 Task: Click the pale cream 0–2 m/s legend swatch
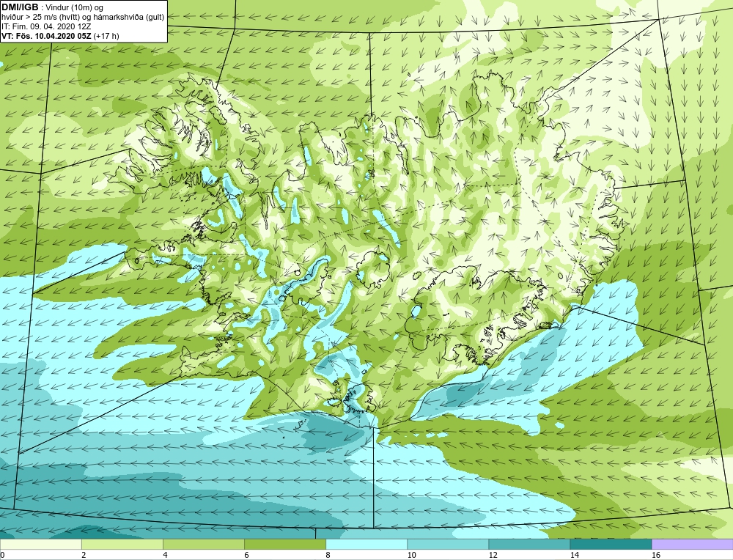click(40, 544)
